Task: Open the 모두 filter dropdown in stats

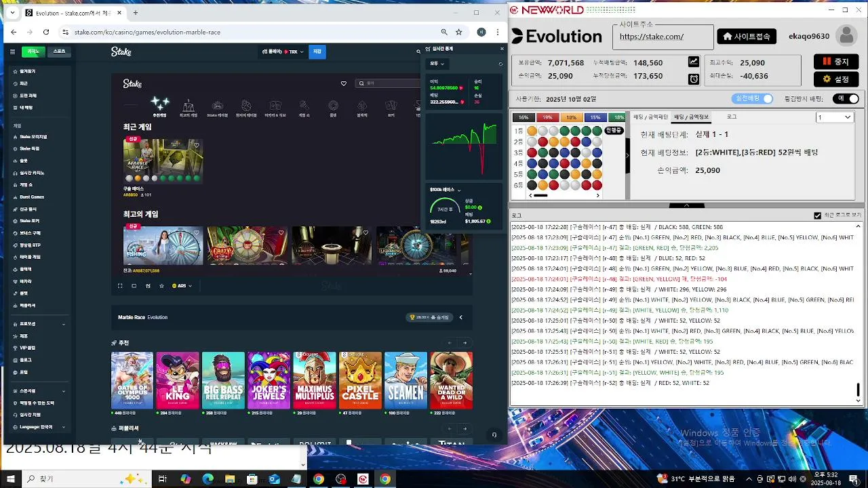Action: pos(436,64)
